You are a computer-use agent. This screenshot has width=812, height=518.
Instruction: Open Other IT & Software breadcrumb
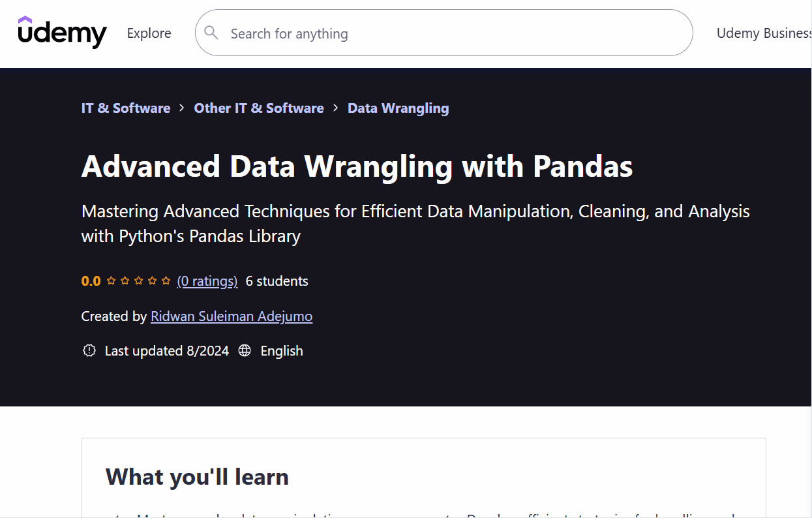259,108
